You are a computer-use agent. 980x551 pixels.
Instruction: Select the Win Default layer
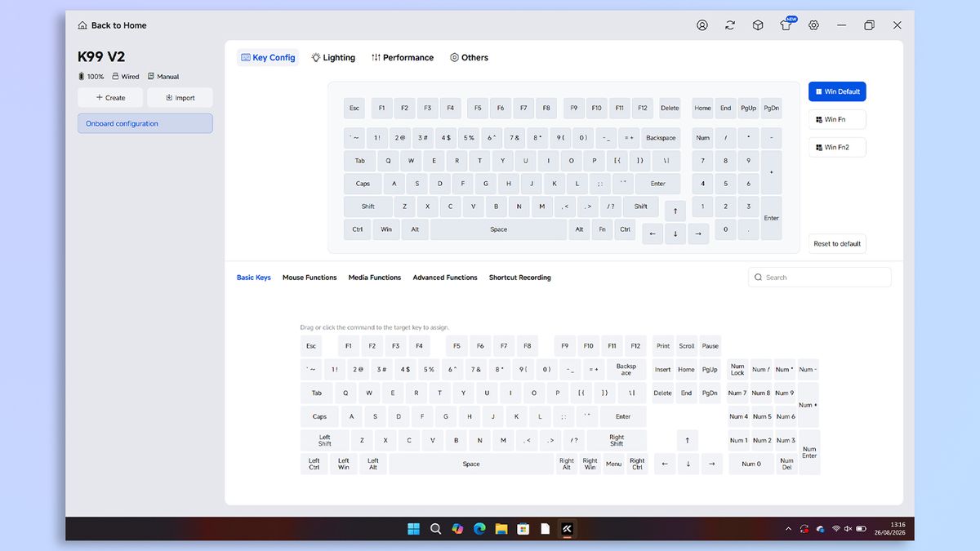(x=837, y=91)
